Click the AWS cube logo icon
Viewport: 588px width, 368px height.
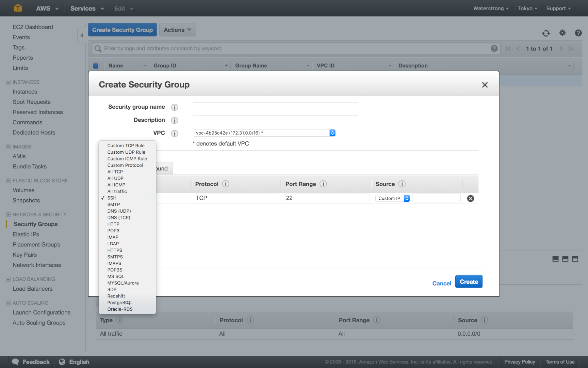coord(18,8)
